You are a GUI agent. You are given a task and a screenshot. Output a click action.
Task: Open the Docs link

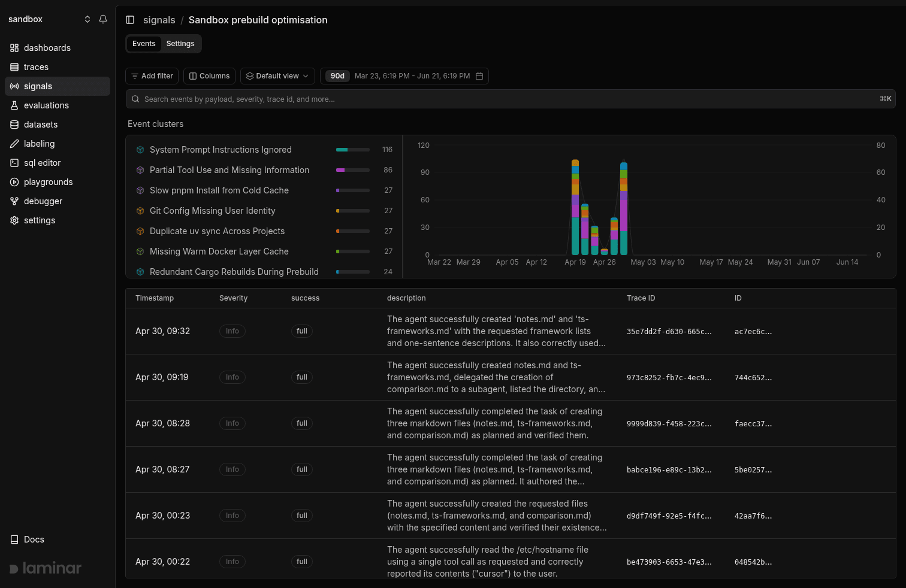click(x=28, y=539)
